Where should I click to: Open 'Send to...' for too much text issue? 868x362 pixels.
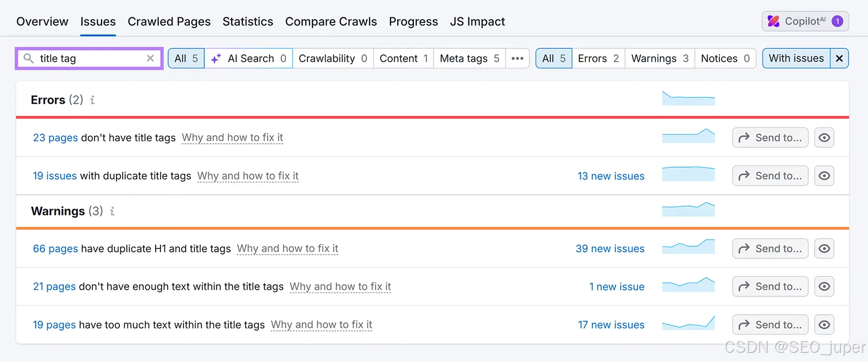(x=770, y=325)
